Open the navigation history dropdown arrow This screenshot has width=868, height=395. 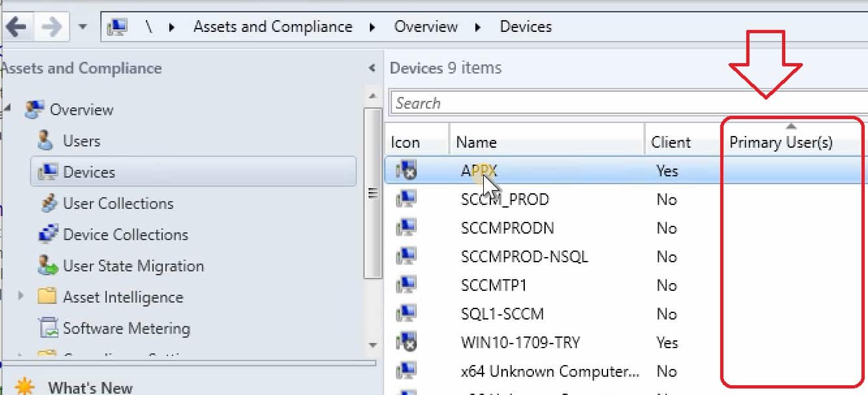[83, 27]
